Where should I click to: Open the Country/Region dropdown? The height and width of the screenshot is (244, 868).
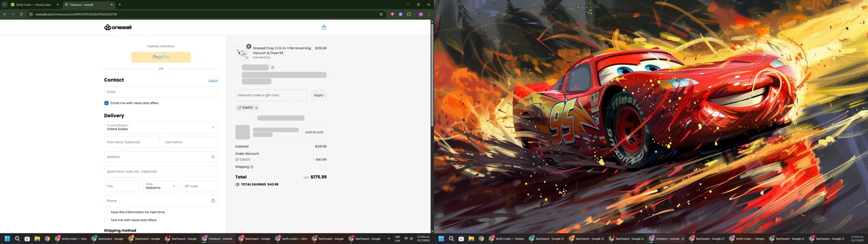pos(161,127)
